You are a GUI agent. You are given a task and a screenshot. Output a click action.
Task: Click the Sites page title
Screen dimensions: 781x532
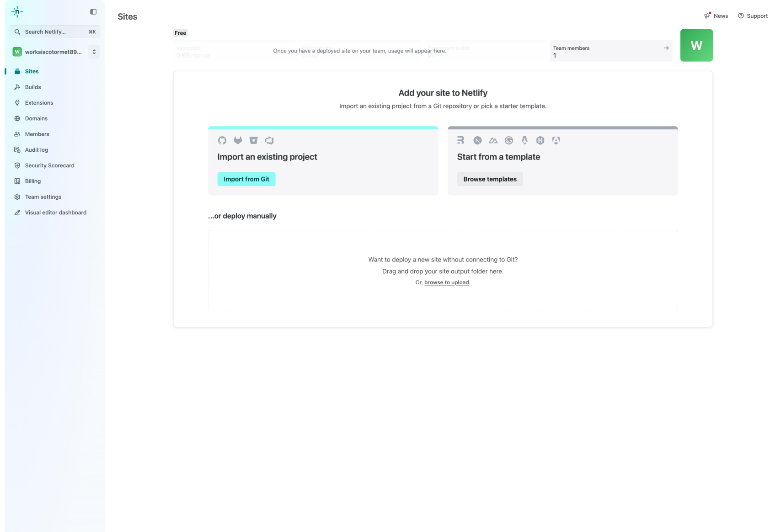tap(128, 16)
